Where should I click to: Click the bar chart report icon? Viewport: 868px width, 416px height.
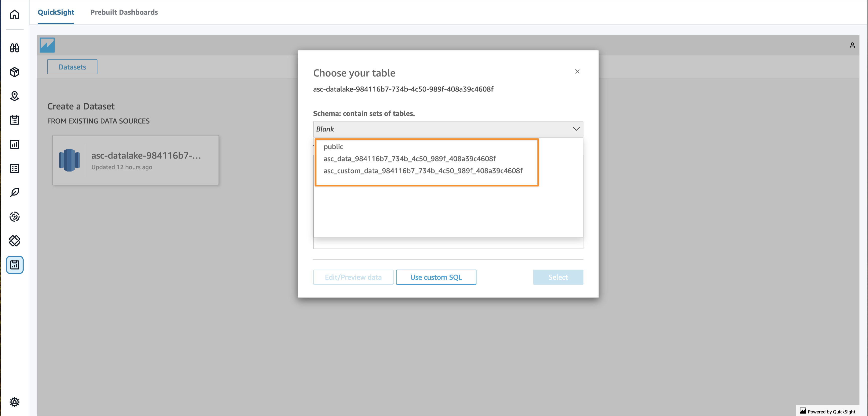coord(15,144)
